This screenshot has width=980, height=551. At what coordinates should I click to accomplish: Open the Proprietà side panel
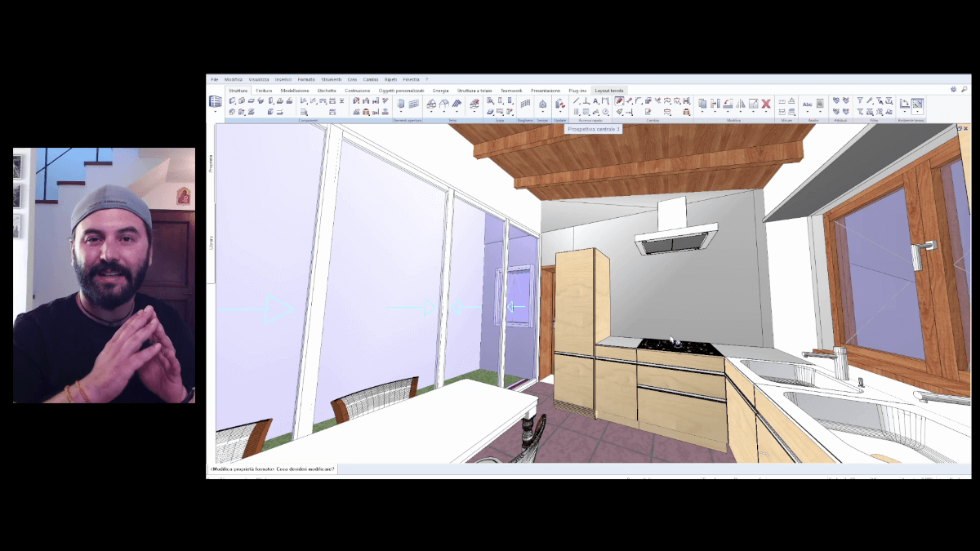pyautogui.click(x=212, y=163)
